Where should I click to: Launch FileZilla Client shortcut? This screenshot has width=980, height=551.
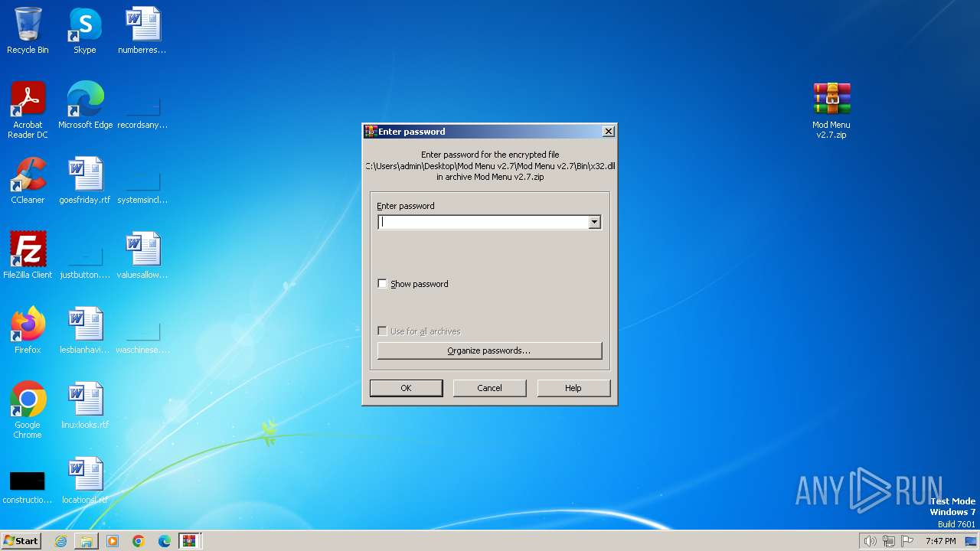point(28,256)
